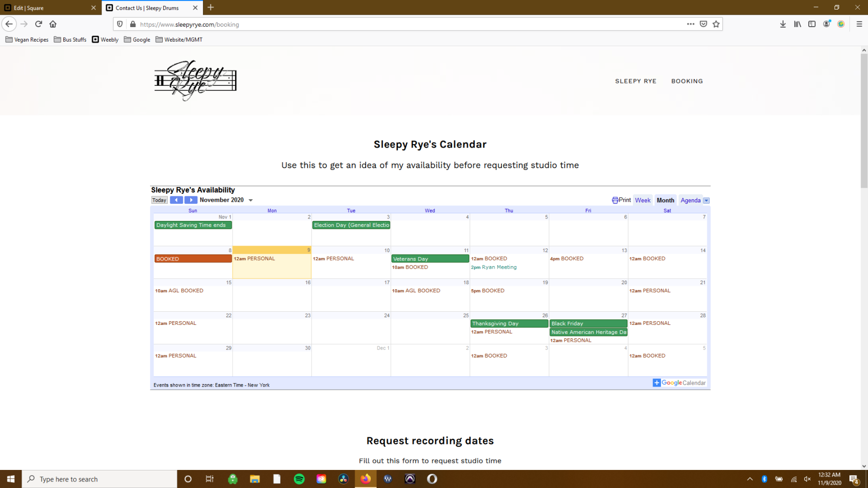This screenshot has width=868, height=488.
Task: Reload the current page
Action: 39,24
